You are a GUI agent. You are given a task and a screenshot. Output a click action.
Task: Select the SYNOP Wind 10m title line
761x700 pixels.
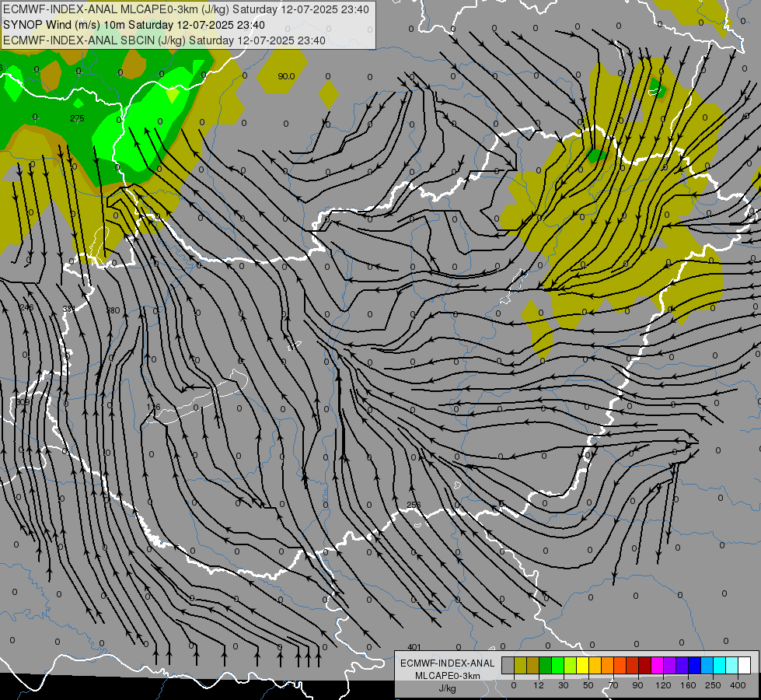[134, 25]
